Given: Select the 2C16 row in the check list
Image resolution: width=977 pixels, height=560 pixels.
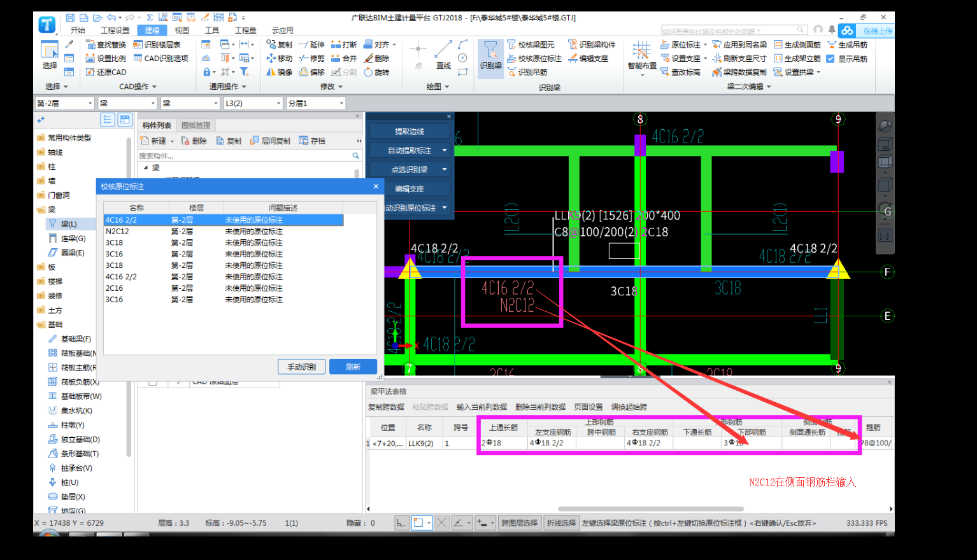Looking at the screenshot, I should pyautogui.click(x=224, y=288).
